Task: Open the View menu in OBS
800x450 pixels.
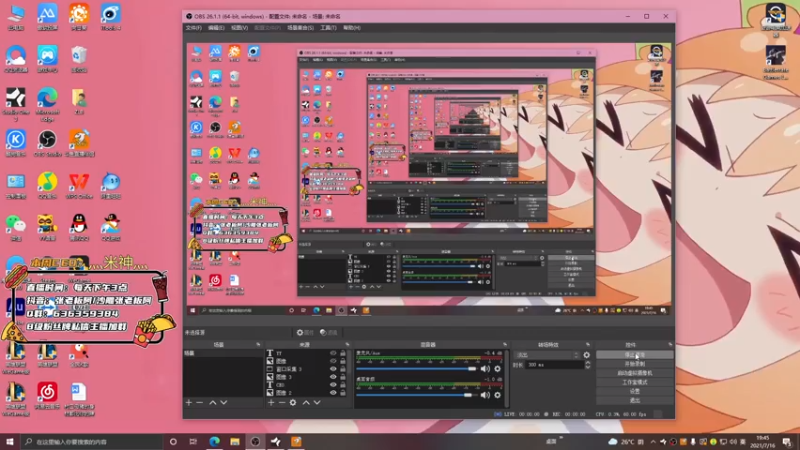Action: coord(239,28)
